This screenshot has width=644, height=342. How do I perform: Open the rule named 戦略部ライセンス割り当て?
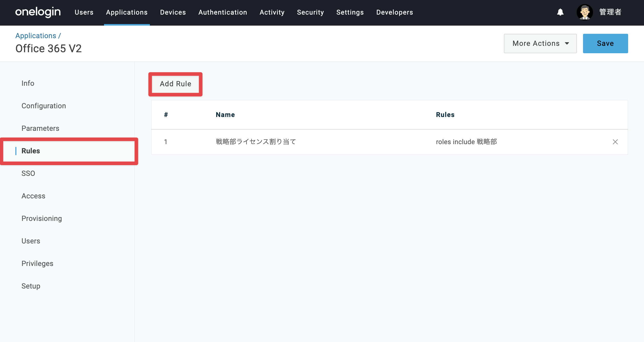coord(256,142)
